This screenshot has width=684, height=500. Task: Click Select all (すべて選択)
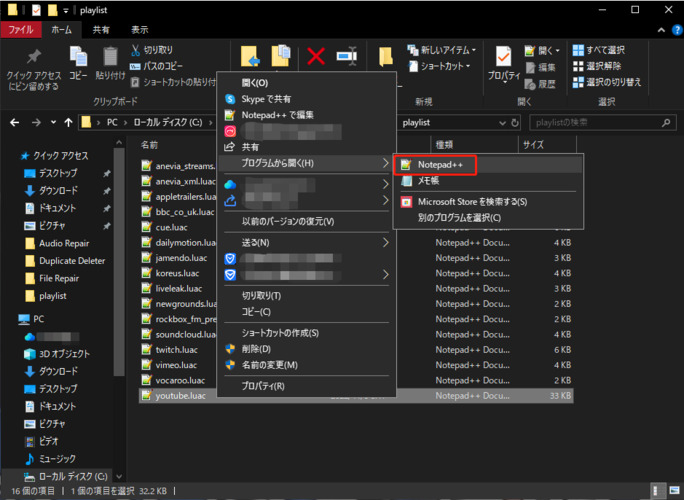(x=598, y=50)
